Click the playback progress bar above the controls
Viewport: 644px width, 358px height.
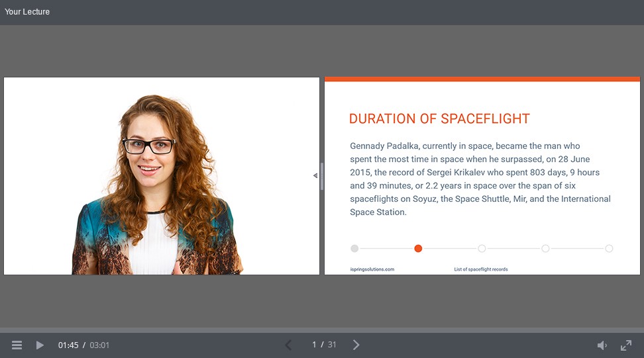coord(322,330)
